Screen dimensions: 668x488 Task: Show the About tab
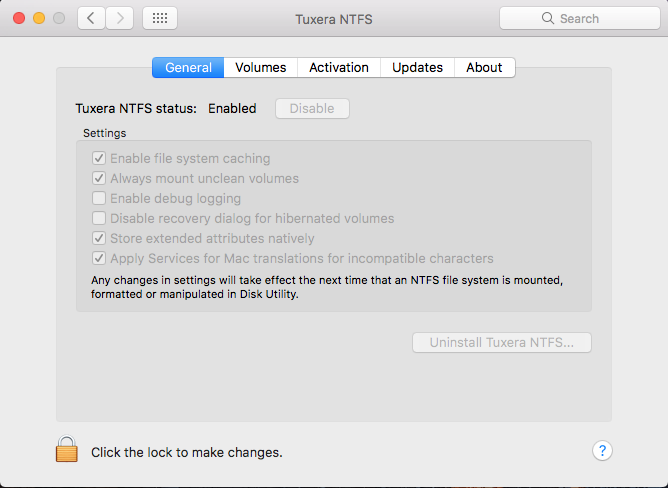click(x=484, y=67)
